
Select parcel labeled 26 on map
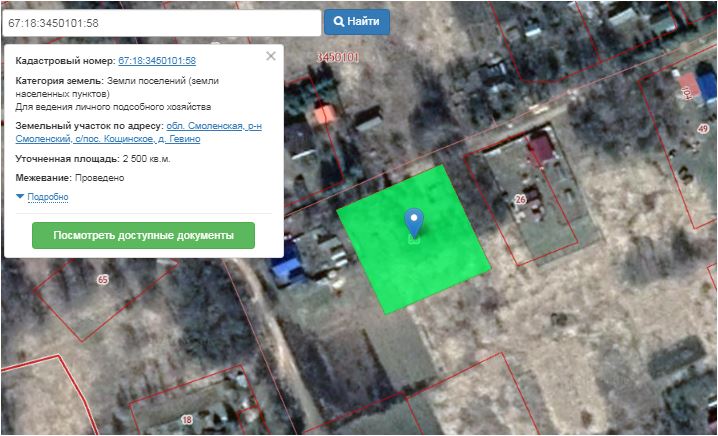coord(520,200)
